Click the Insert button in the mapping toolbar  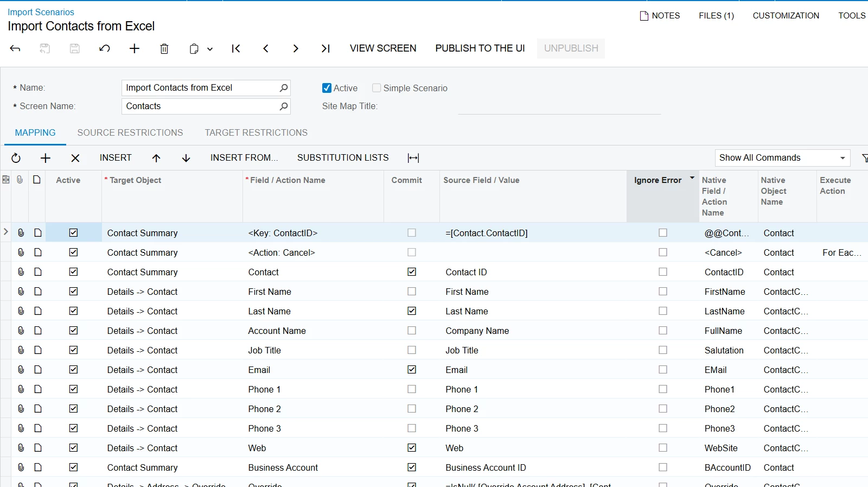[x=116, y=158]
